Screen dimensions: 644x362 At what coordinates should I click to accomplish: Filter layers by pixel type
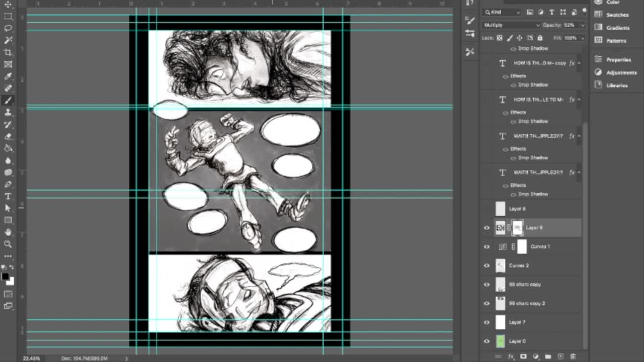tap(530, 12)
